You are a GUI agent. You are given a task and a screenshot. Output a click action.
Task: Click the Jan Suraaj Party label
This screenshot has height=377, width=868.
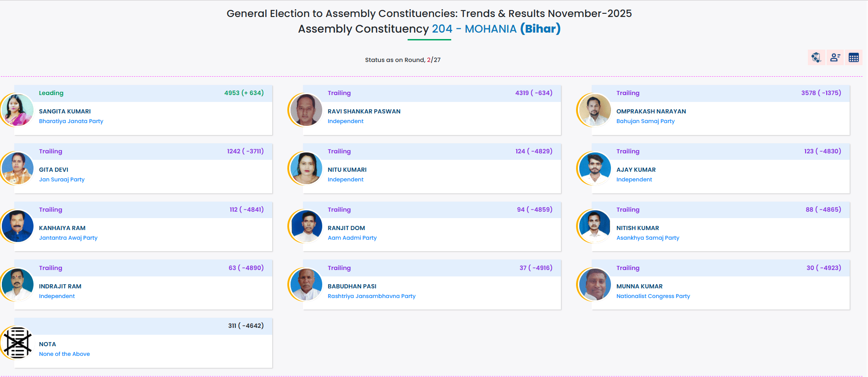[x=62, y=180]
